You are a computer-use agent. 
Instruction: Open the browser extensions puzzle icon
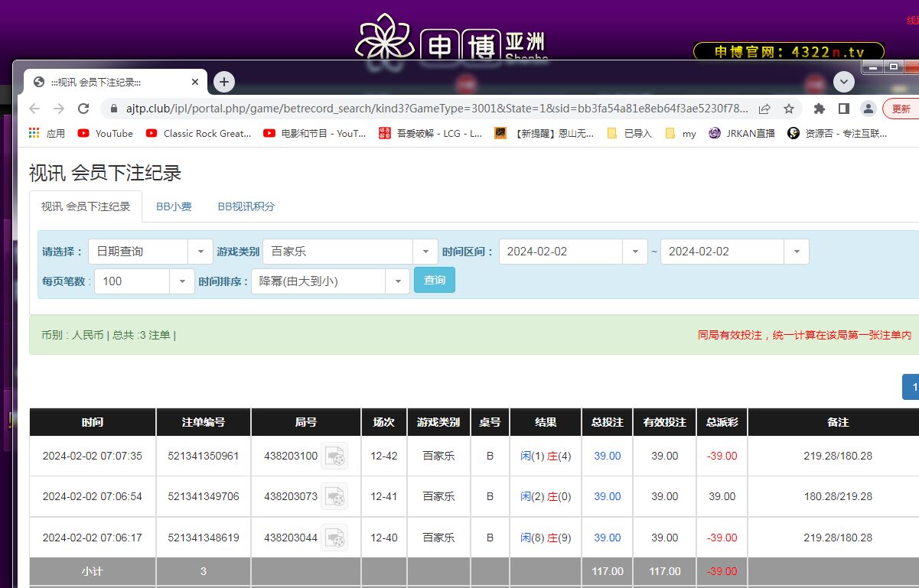(820, 109)
